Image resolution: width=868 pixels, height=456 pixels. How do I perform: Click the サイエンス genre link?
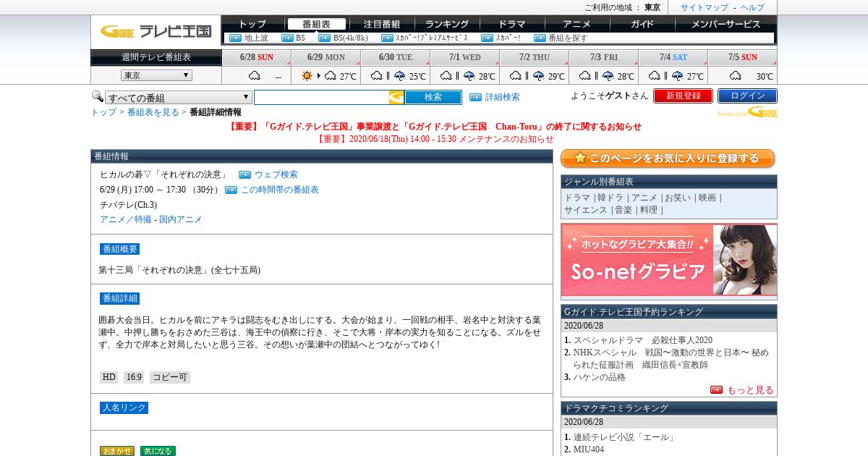coord(586,210)
